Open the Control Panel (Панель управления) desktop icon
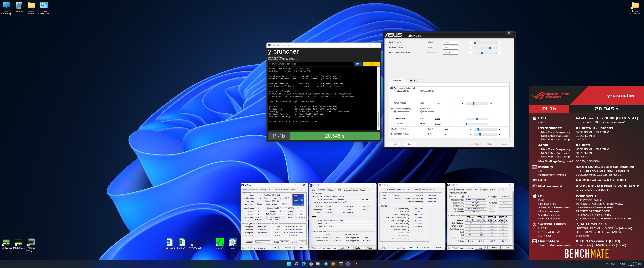 [44, 8]
